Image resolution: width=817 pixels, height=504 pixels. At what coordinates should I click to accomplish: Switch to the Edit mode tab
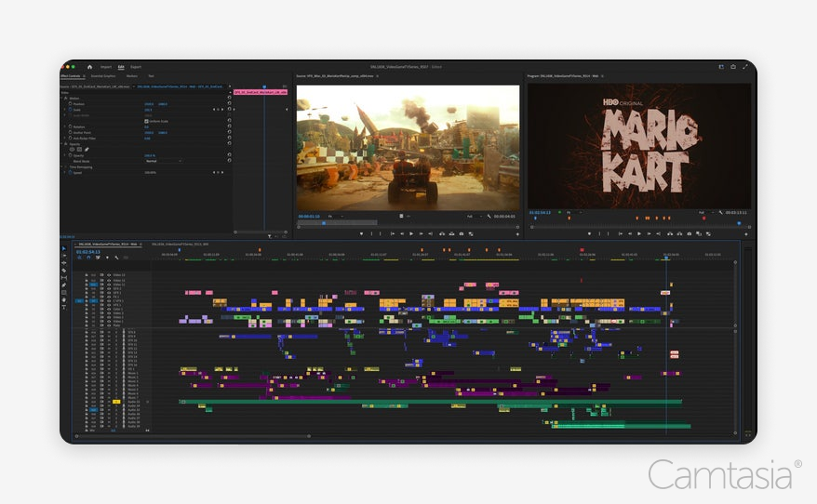[x=121, y=67]
